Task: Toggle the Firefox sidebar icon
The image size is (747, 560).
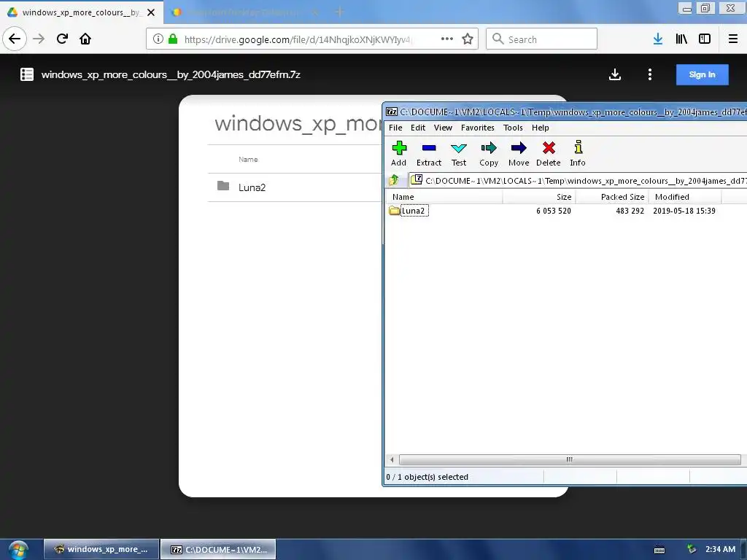Action: click(705, 39)
